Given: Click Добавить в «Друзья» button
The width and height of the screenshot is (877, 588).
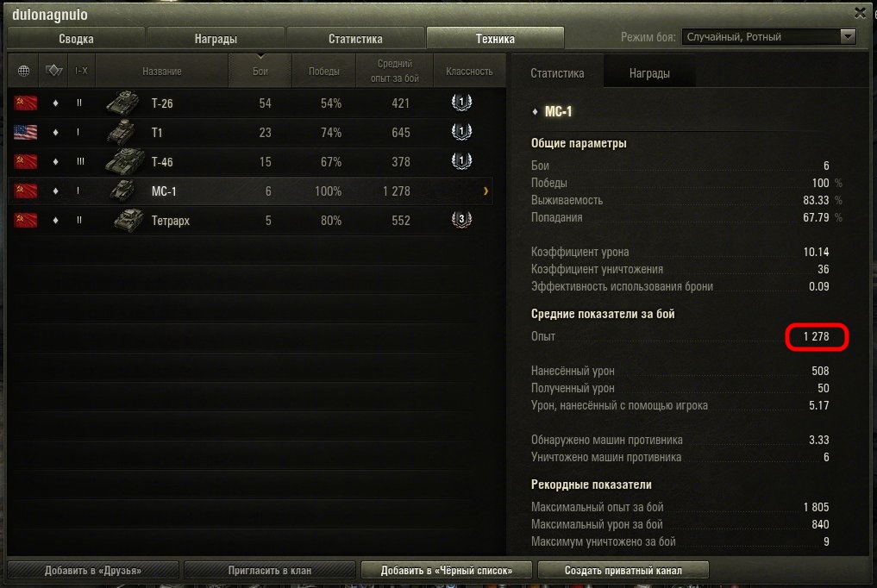Looking at the screenshot, I should pyautogui.click(x=93, y=570).
